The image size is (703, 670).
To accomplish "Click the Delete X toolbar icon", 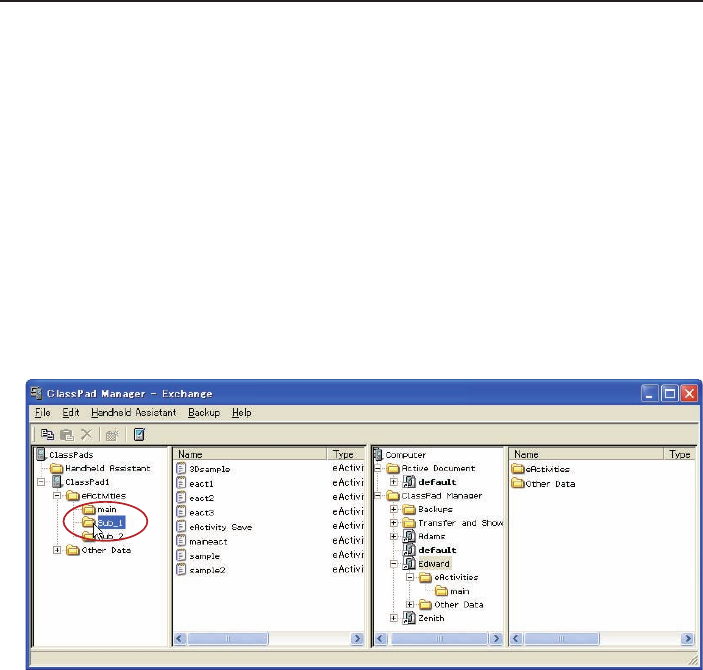I will (x=86, y=434).
